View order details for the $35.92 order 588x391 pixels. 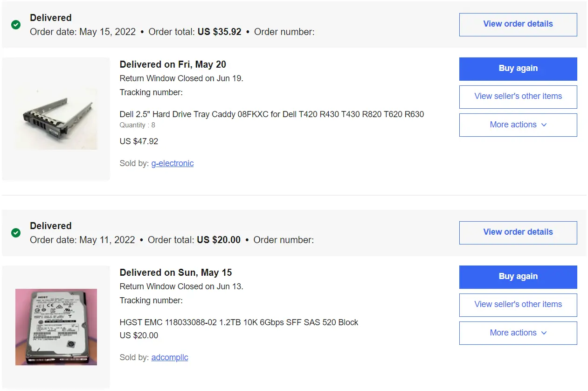(518, 24)
